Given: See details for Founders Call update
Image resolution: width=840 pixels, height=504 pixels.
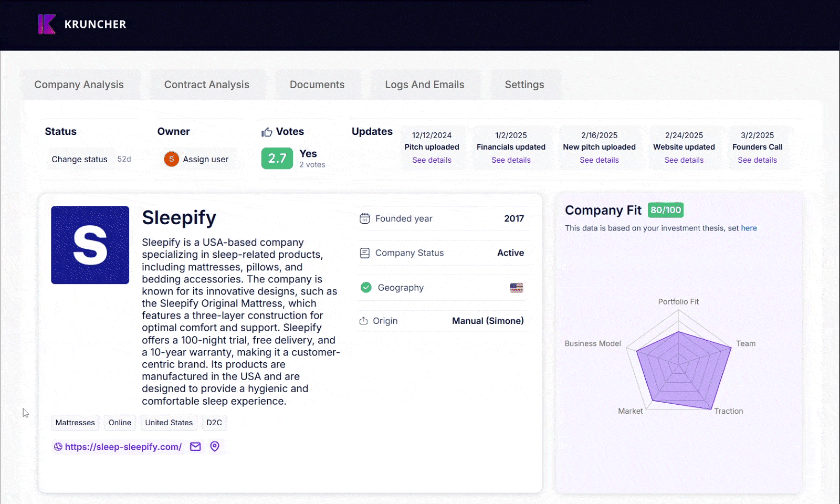Looking at the screenshot, I should 757,160.
